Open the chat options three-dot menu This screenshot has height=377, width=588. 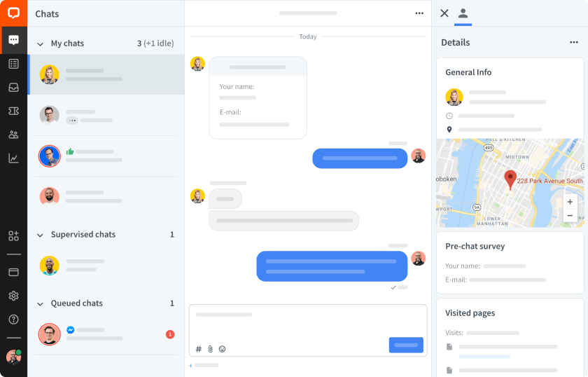pos(419,13)
